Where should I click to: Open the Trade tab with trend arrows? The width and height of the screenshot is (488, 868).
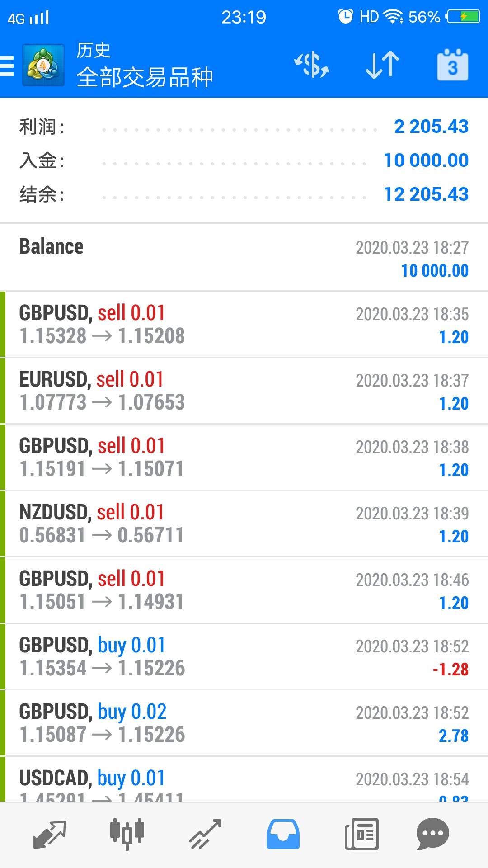click(x=205, y=834)
